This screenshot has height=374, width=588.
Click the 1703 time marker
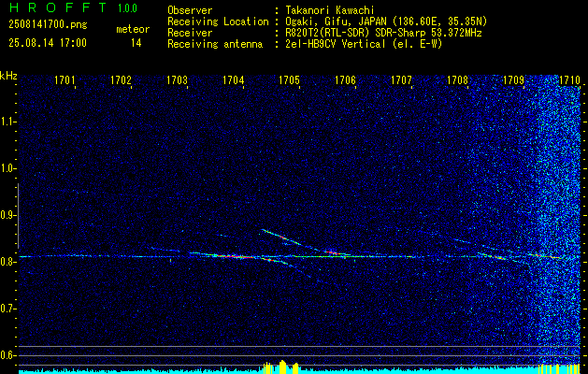[177, 80]
